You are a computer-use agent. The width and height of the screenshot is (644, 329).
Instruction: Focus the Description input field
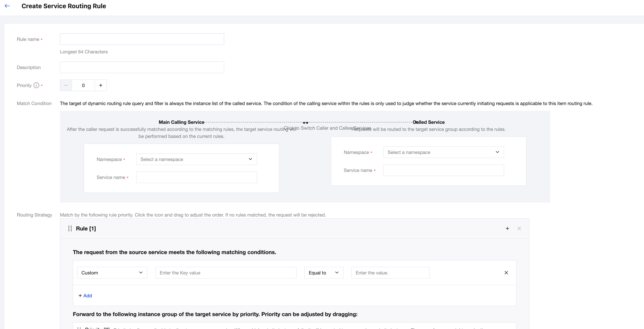tap(142, 67)
